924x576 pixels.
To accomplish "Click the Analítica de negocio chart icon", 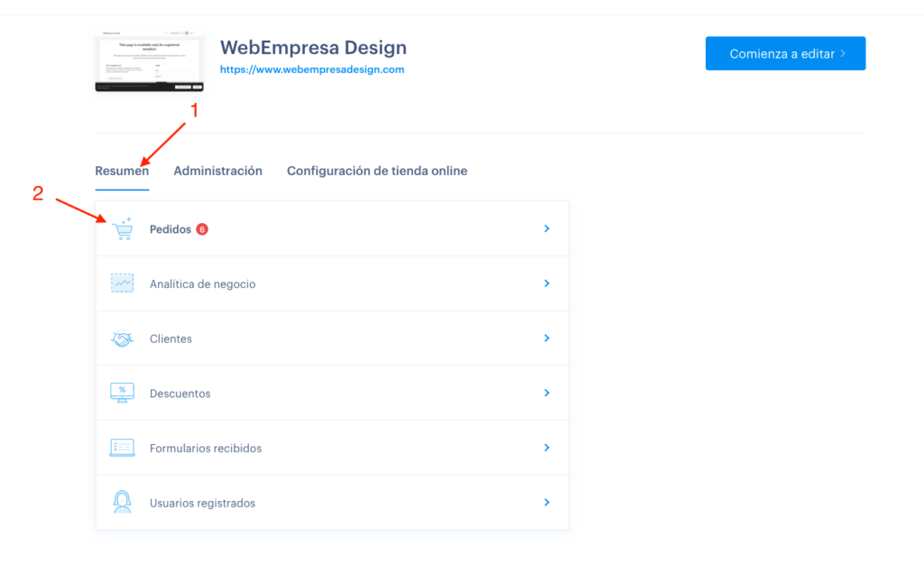I will pyautogui.click(x=122, y=283).
